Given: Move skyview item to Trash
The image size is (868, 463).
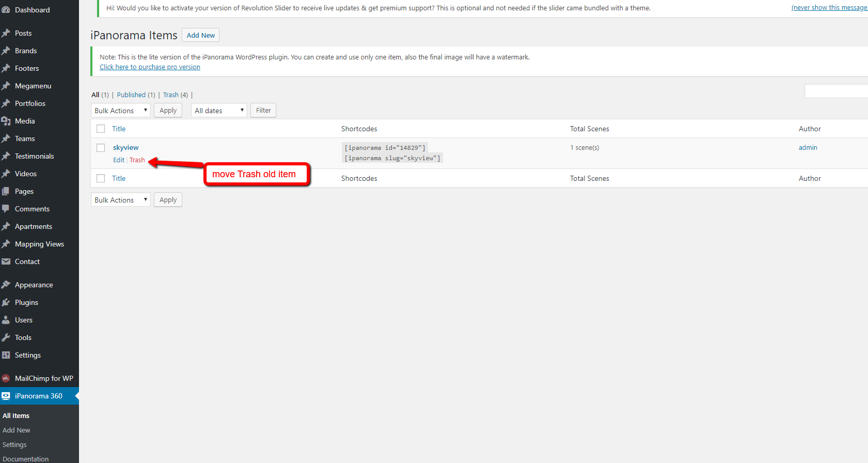Looking at the screenshot, I should pos(137,160).
